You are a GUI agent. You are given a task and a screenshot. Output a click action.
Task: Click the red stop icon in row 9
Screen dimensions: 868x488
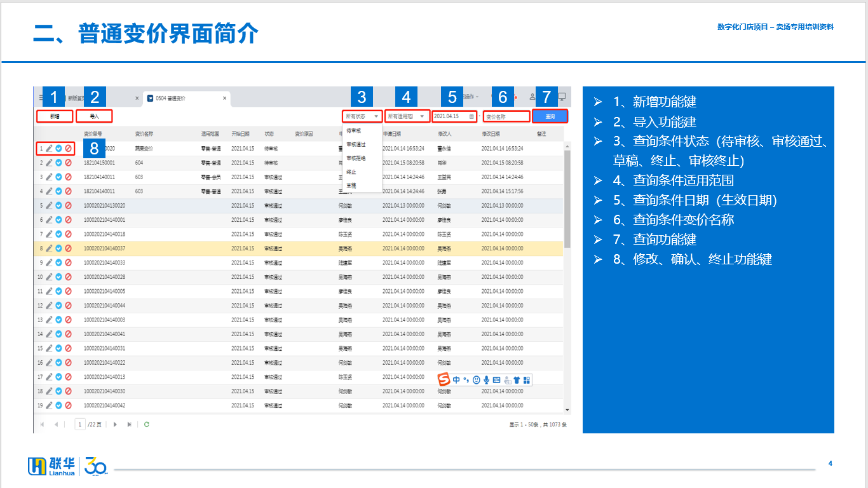tap(68, 262)
